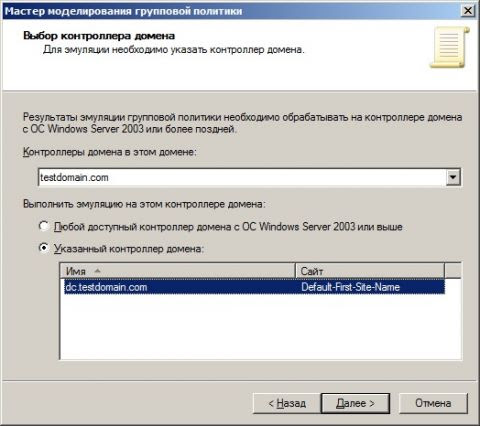Go back with the '< Назад' button
Image resolution: width=480 pixels, height=426 pixels.
click(x=287, y=403)
